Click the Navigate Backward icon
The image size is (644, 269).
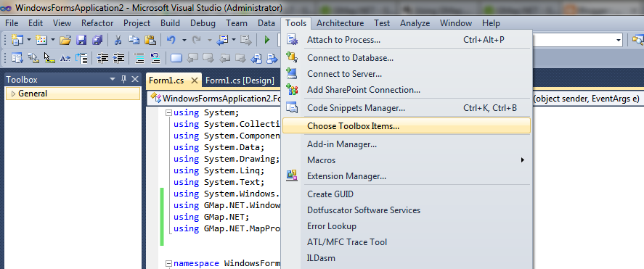tap(222, 40)
